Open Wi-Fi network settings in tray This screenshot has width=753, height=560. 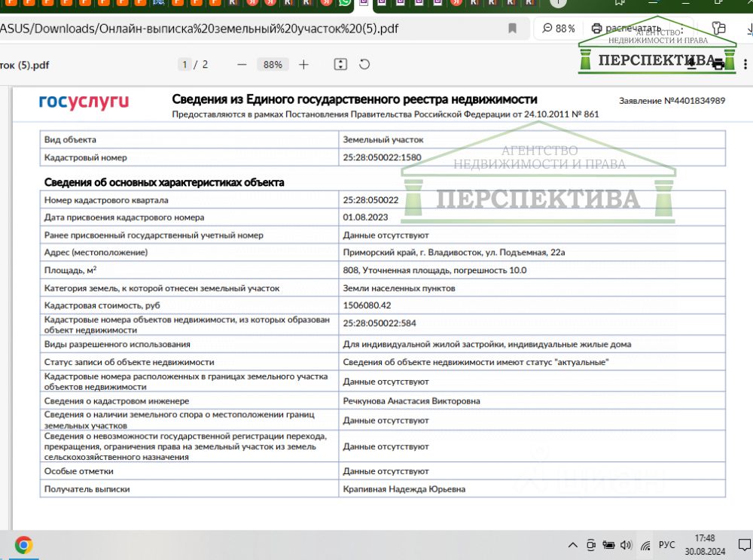click(x=645, y=545)
